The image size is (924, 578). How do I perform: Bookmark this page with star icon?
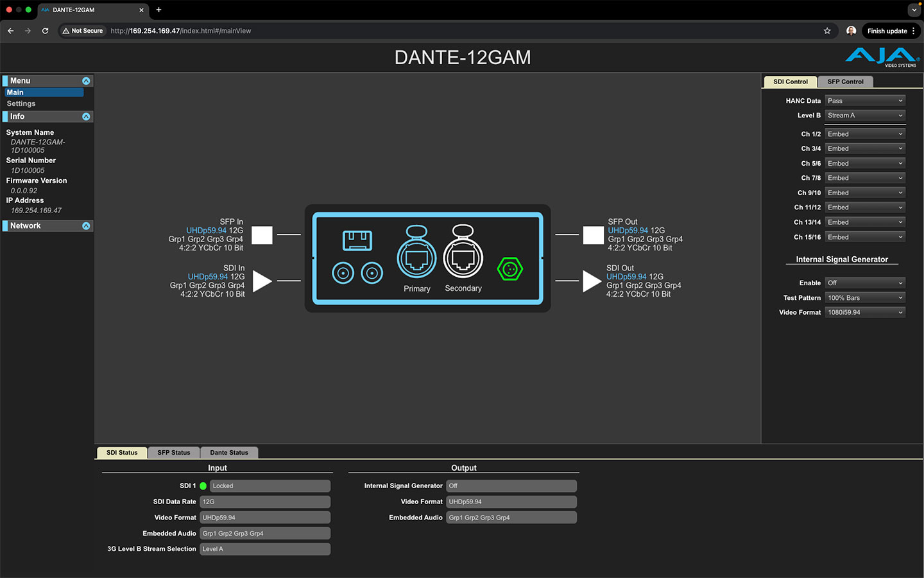(x=827, y=31)
